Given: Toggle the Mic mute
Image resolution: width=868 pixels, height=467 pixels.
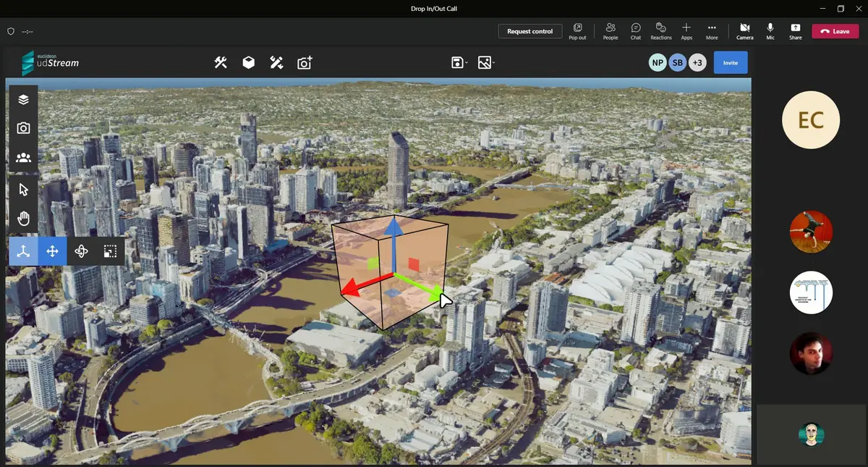Looking at the screenshot, I should [770, 31].
